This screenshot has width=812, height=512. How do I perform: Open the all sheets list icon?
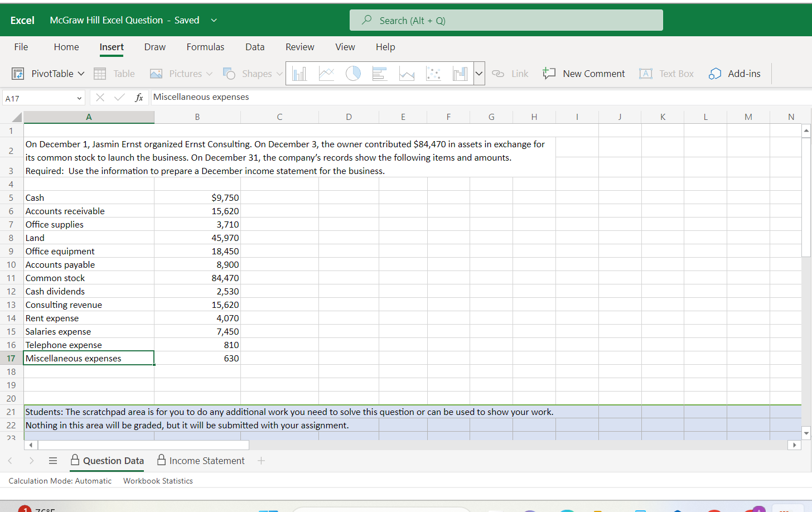(53, 461)
